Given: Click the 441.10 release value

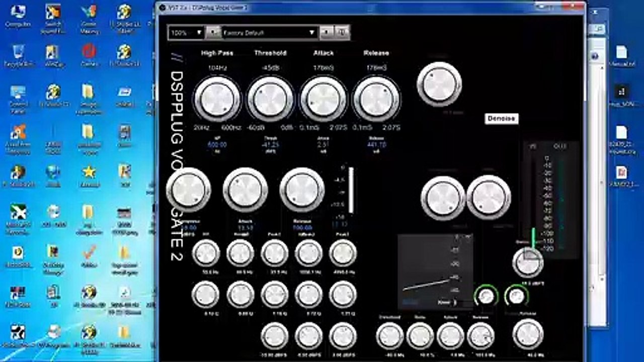Looking at the screenshot, I should point(376,145).
